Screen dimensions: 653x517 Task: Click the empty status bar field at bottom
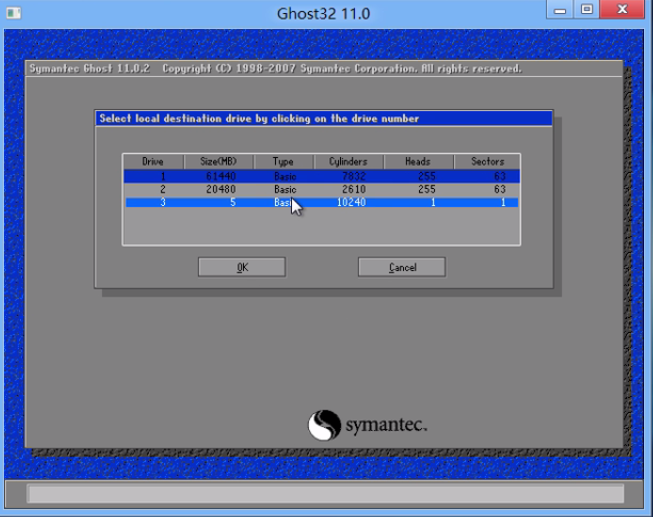[326, 494]
